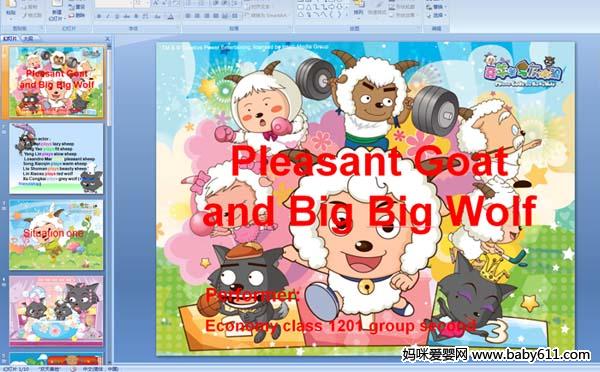The width and height of the screenshot is (600, 372).
Task: Select the cast list slide thumbnail
Action: (56, 158)
